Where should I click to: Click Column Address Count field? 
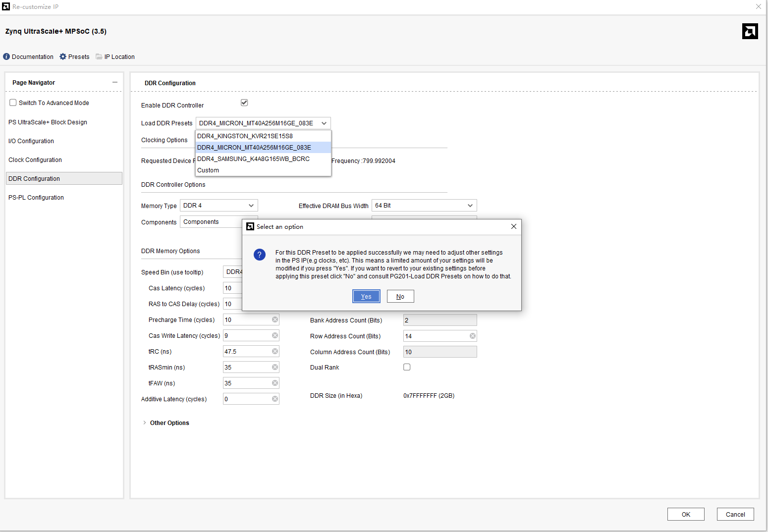[440, 352]
